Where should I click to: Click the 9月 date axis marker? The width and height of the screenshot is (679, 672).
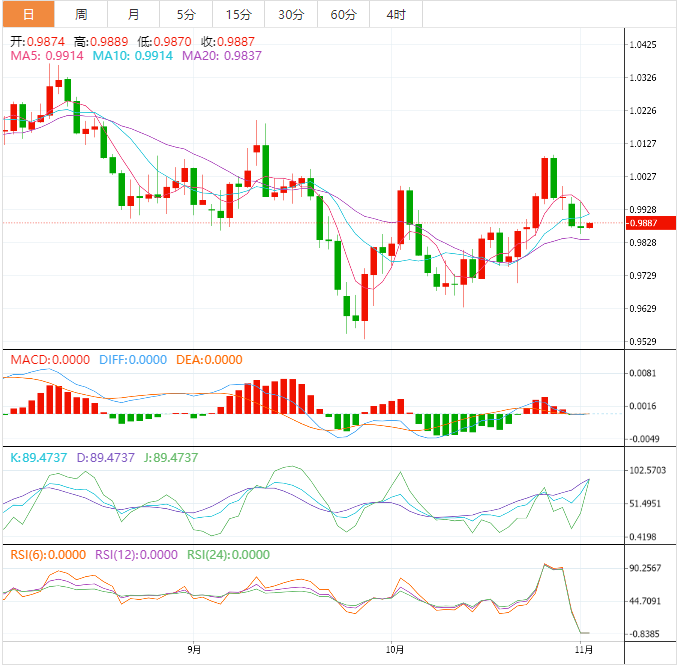click(x=194, y=649)
